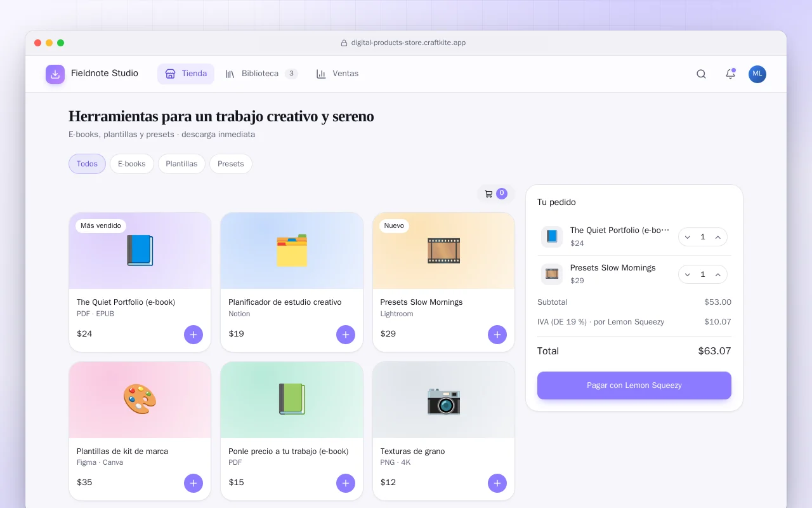Filter products by Presets
This screenshot has height=508, width=812.
[231, 164]
